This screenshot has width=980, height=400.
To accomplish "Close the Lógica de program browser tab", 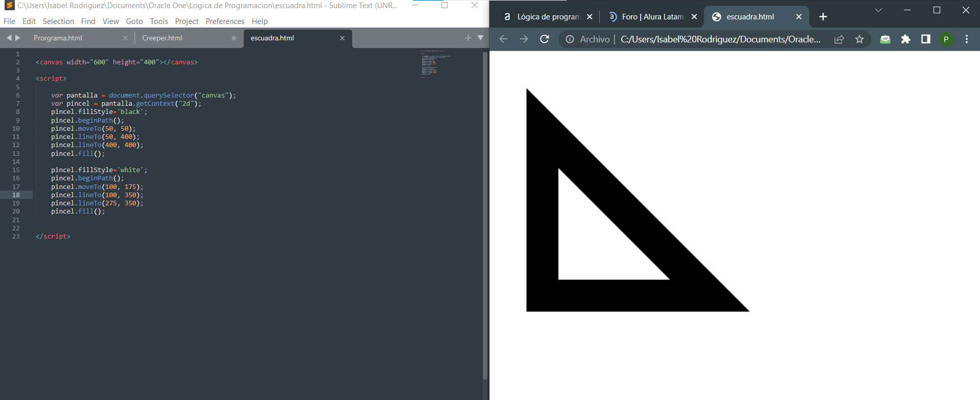I will [590, 17].
